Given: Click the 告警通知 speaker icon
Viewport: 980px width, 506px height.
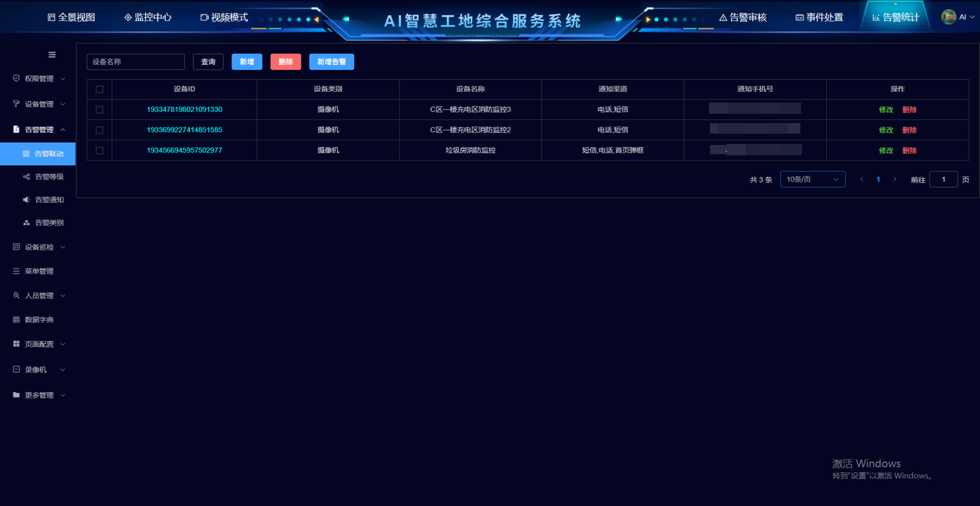Looking at the screenshot, I should 26,200.
